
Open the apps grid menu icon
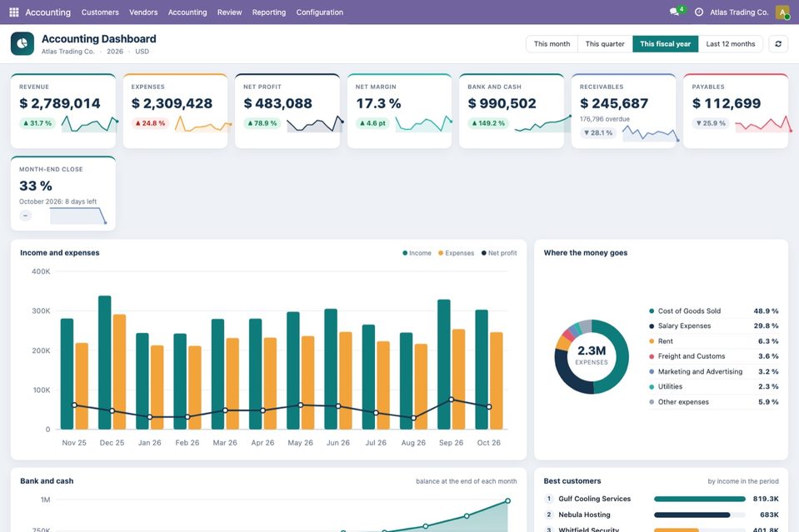(x=14, y=12)
